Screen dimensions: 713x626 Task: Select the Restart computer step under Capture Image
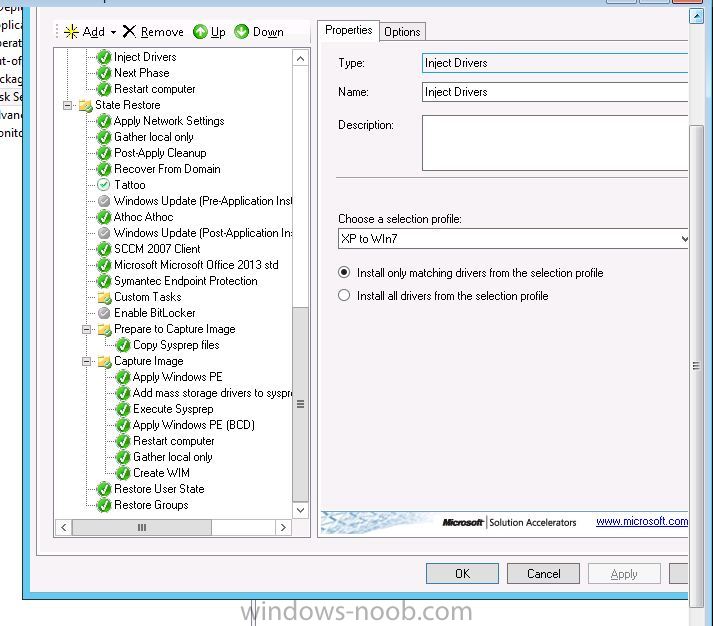[x=173, y=441]
